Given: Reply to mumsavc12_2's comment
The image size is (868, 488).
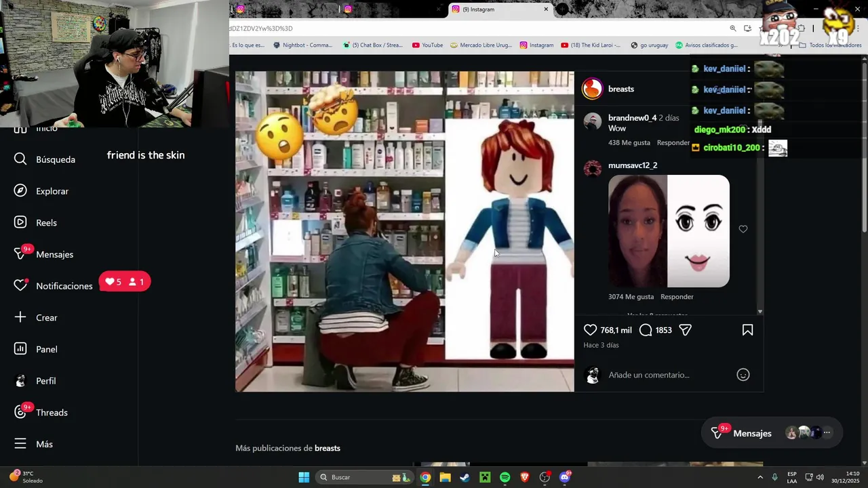Looking at the screenshot, I should click(x=677, y=297).
